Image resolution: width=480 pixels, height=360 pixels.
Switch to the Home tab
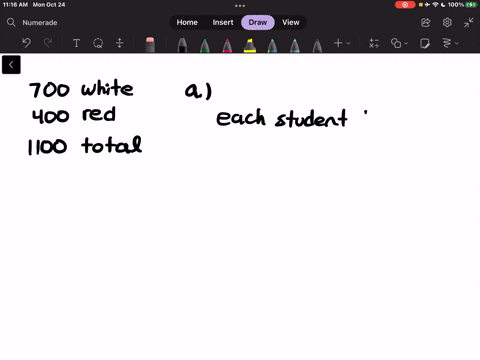[187, 22]
